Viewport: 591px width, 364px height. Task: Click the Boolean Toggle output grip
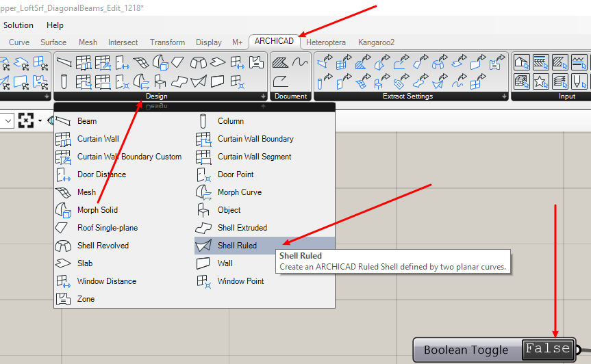pyautogui.click(x=578, y=350)
